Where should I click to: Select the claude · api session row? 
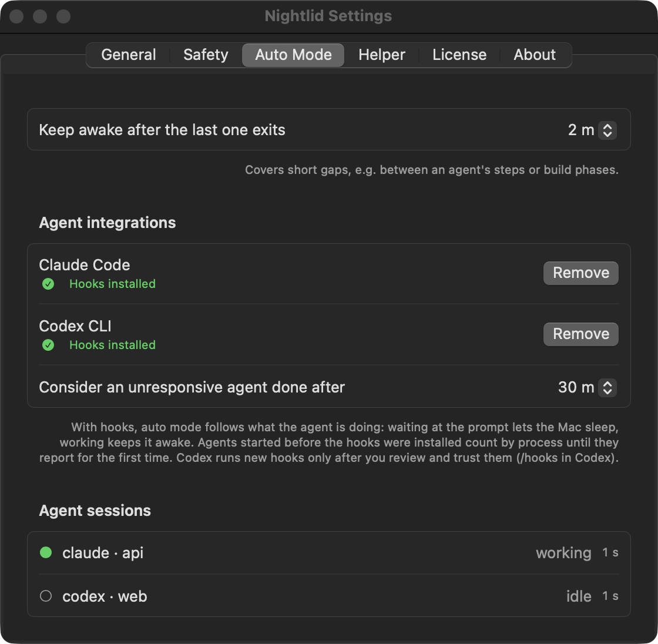point(329,553)
